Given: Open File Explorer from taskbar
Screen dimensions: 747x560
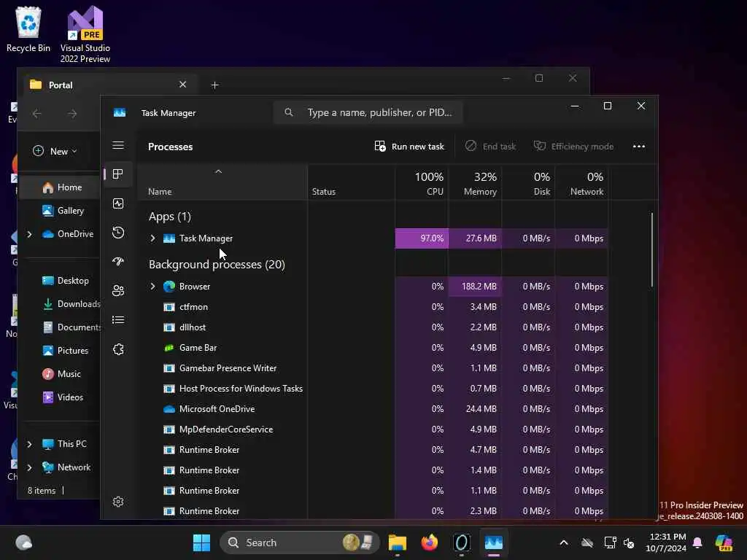Looking at the screenshot, I should tap(398, 542).
